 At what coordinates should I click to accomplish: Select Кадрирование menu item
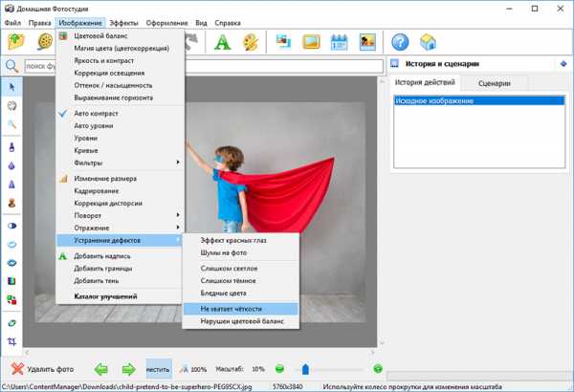[120, 190]
